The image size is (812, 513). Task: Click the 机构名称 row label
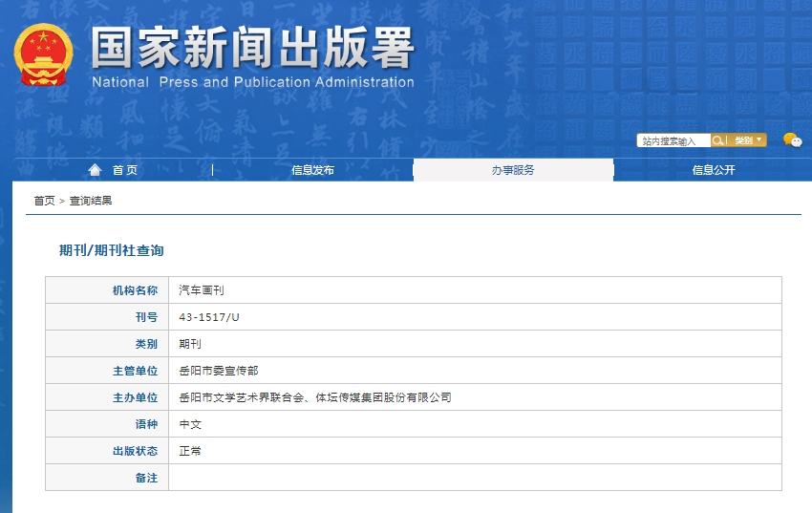(135, 290)
